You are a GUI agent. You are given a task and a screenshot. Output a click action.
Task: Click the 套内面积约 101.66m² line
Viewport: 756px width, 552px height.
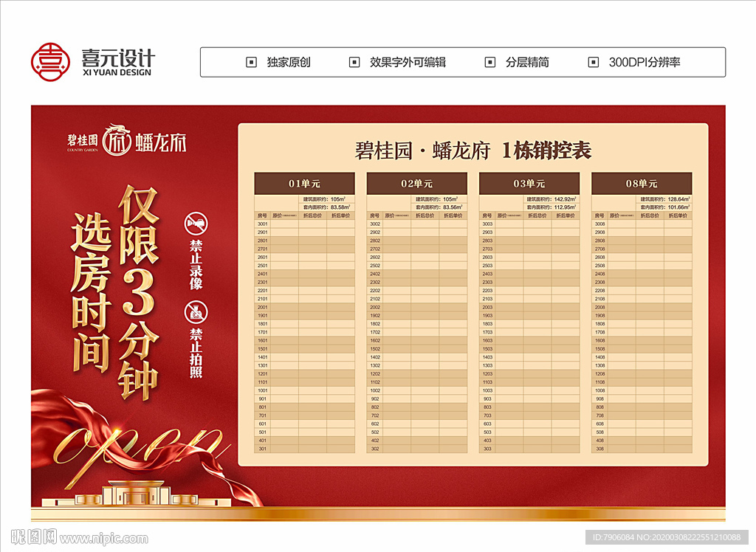click(665, 207)
